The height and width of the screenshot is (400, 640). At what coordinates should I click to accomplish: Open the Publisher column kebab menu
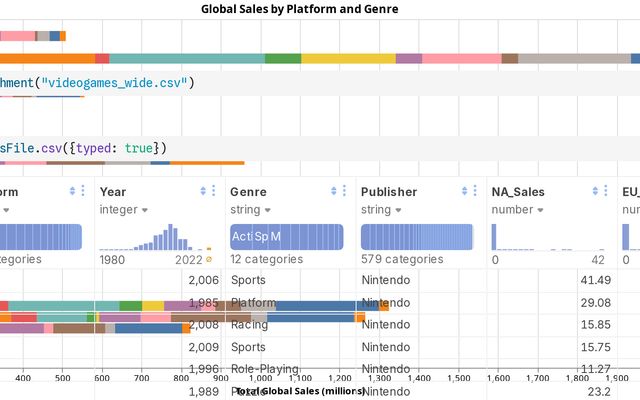click(x=475, y=191)
